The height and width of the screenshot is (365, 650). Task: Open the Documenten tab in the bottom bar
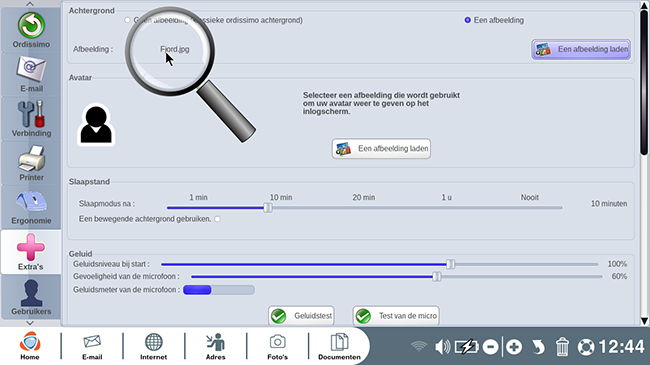339,346
